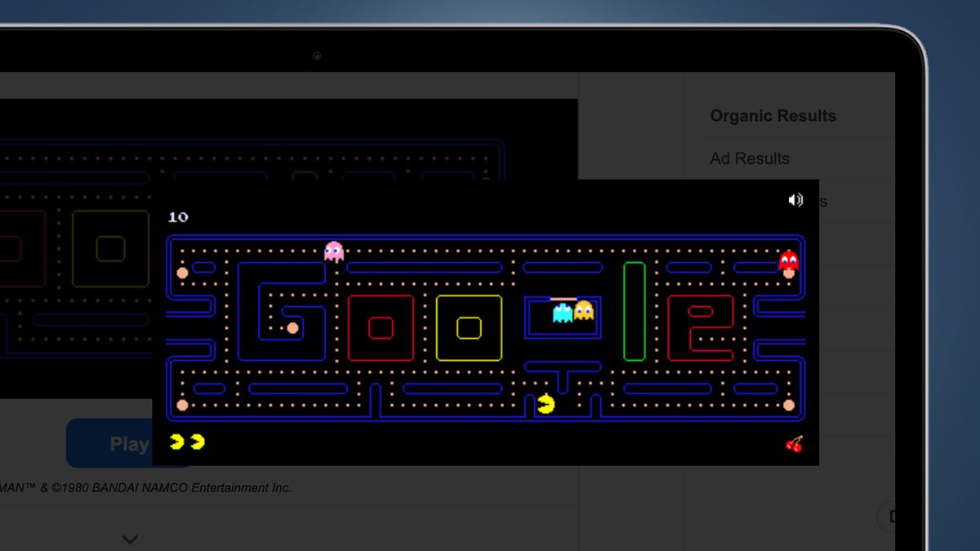Click the score value 10
Screen dimensions: 980x551
pos(178,217)
